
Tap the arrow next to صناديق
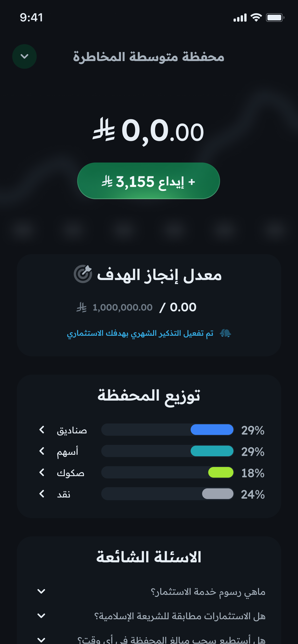tap(42, 430)
